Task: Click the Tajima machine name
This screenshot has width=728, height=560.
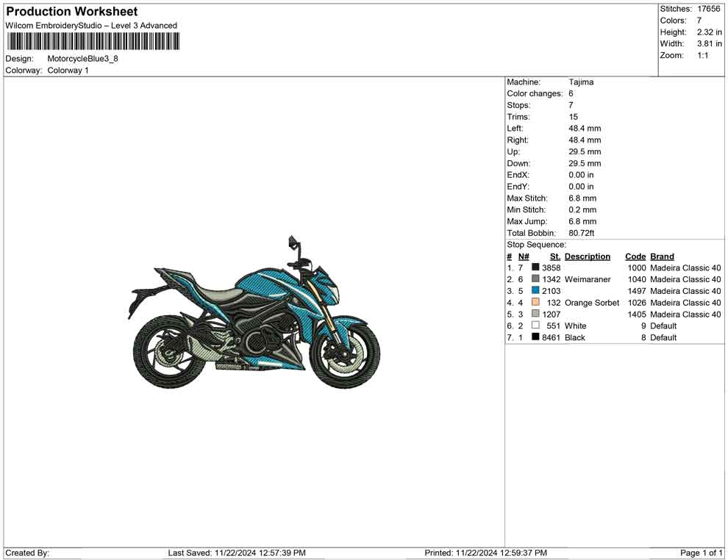Action: (x=580, y=82)
